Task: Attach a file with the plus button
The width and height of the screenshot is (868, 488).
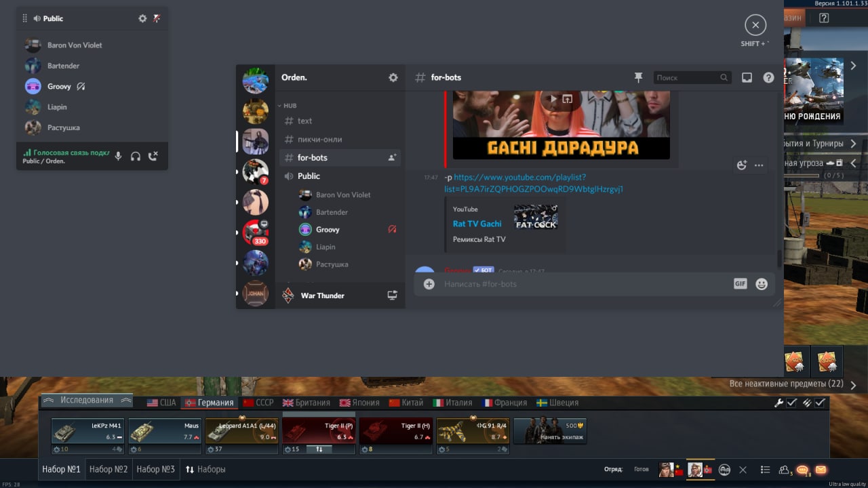Action: click(x=429, y=284)
